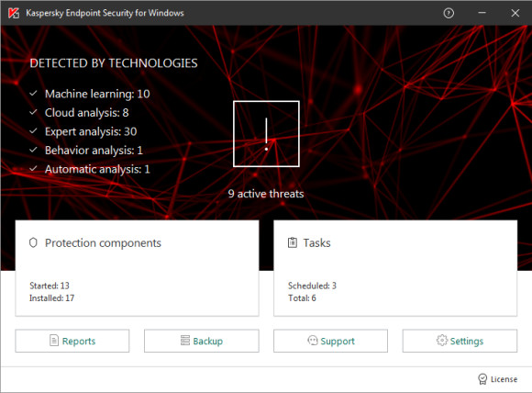Image resolution: width=532 pixels, height=393 pixels.
Task: Click the clipboard icon beside Tasks
Action: (292, 242)
